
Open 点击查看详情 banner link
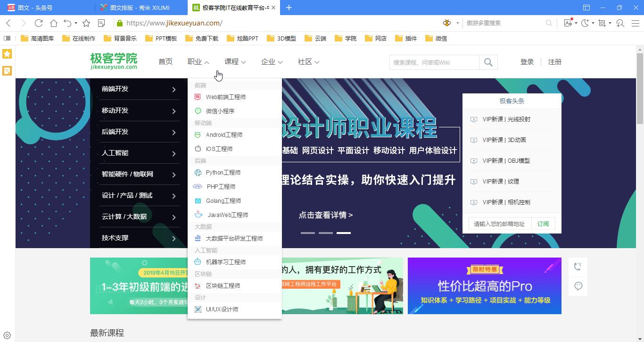coord(326,215)
